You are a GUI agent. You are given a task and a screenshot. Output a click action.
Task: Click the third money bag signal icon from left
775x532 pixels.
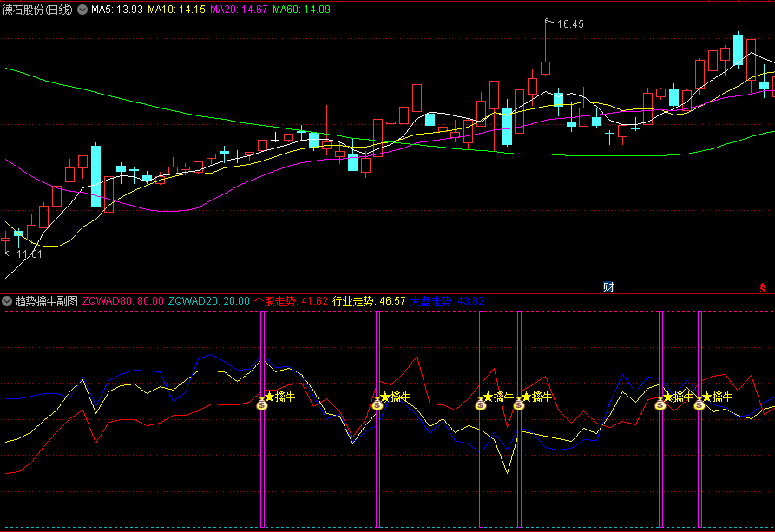[481, 404]
